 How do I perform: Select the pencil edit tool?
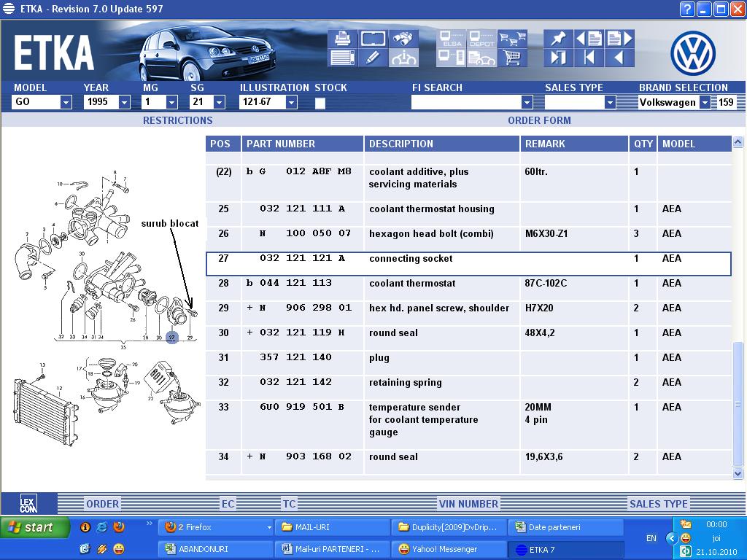click(373, 58)
